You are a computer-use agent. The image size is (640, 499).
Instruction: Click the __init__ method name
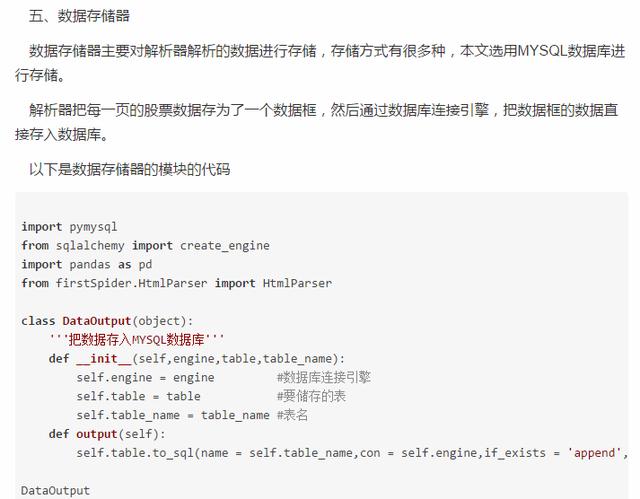[104, 359]
